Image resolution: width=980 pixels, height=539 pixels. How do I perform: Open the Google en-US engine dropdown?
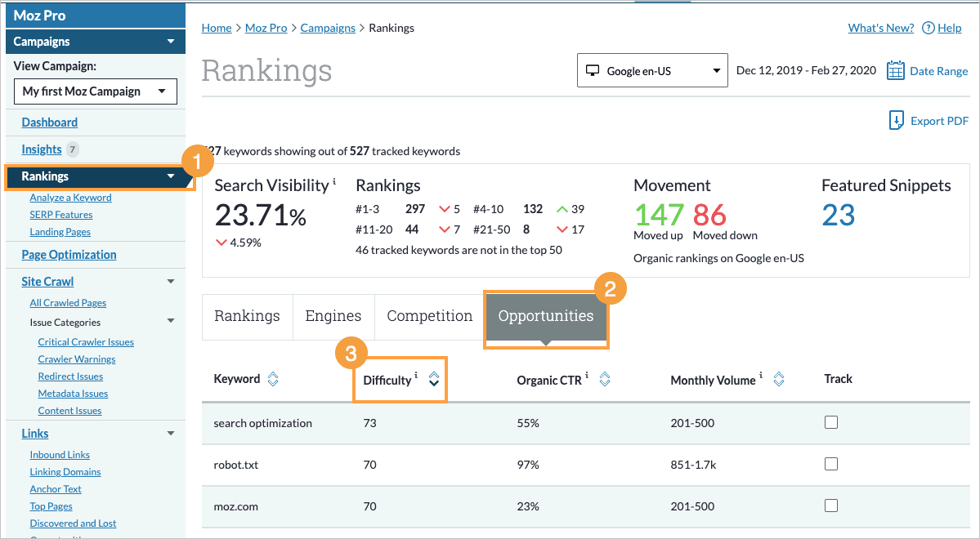click(651, 71)
